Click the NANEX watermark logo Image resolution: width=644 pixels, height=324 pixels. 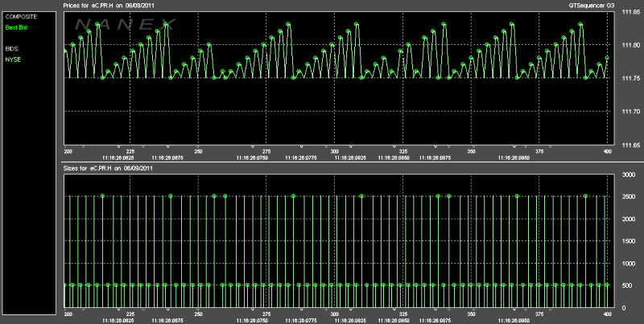tap(126, 24)
